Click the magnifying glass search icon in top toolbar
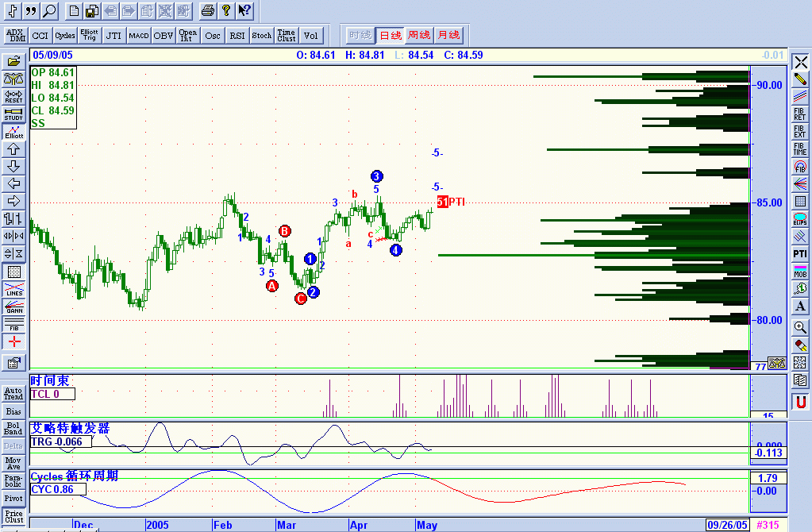812x532 pixels. tap(49, 10)
